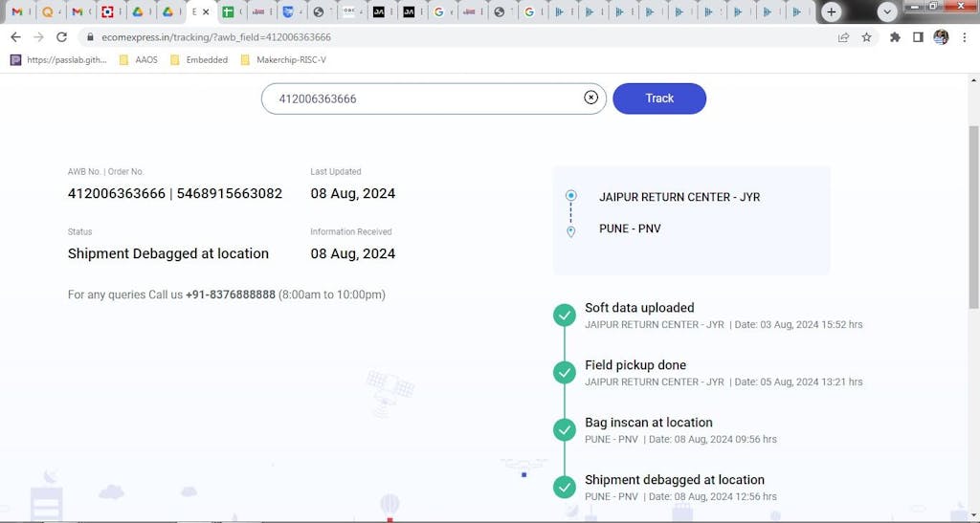Close the active ecomexpress tab
The image size is (980, 523).
point(205,11)
